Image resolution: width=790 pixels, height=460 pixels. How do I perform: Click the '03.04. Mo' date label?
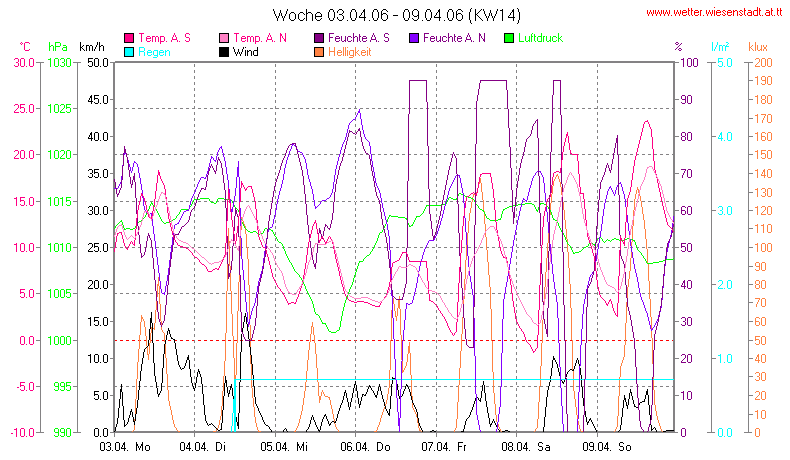click(x=125, y=447)
